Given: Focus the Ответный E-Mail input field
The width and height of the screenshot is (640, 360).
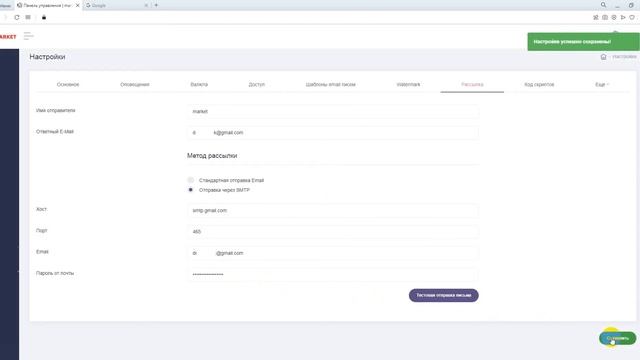Looking at the screenshot, I should point(333,133).
